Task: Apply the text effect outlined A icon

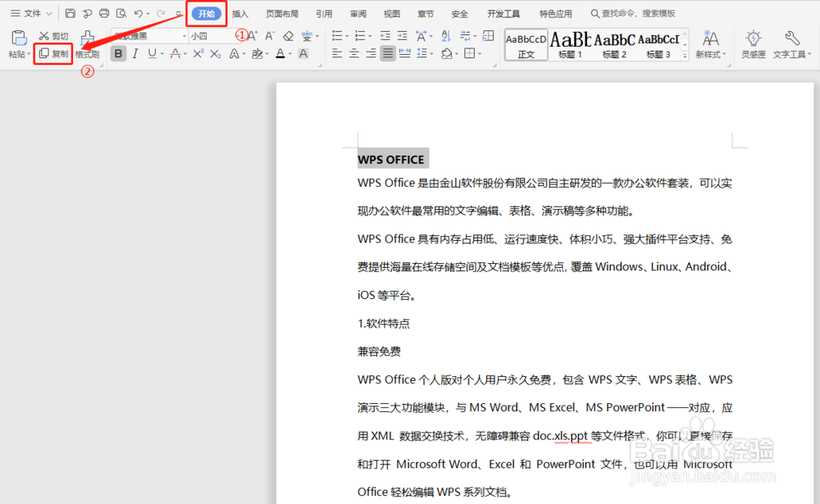Action: point(235,54)
